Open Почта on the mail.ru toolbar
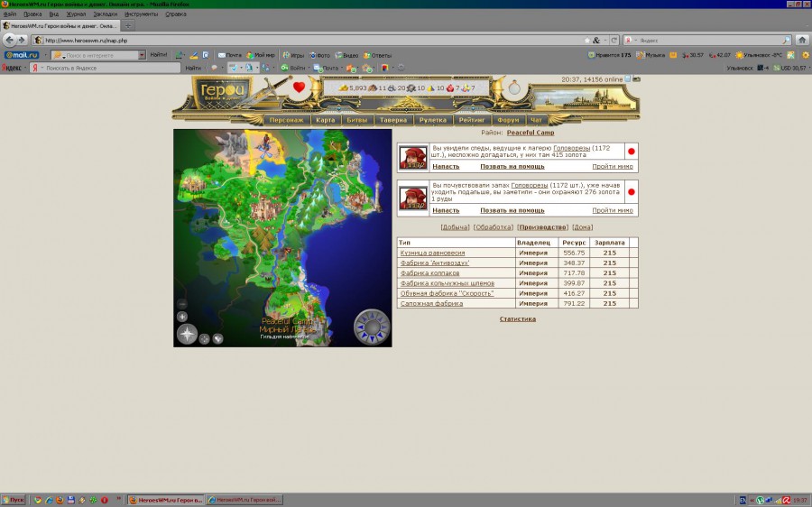Screen dimensions: 812x507 pos(229,55)
